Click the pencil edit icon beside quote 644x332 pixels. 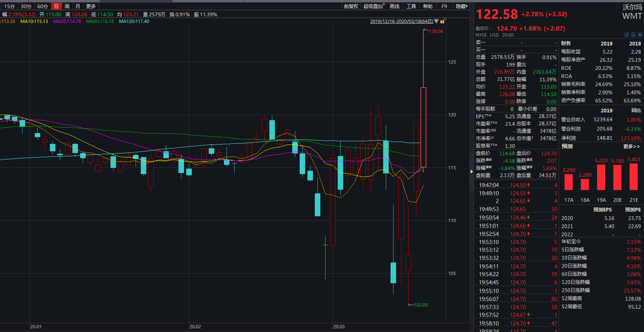click(x=626, y=35)
